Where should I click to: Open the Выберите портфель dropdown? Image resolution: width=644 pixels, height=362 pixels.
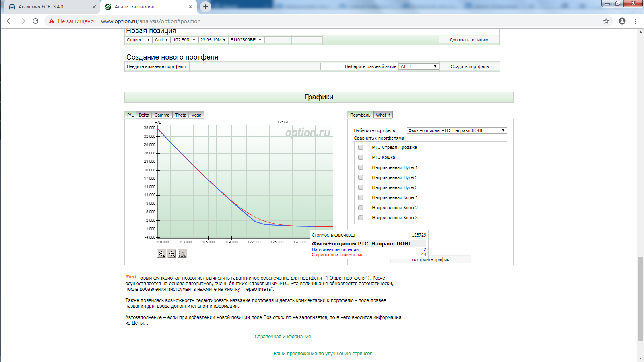pyautogui.click(x=456, y=130)
